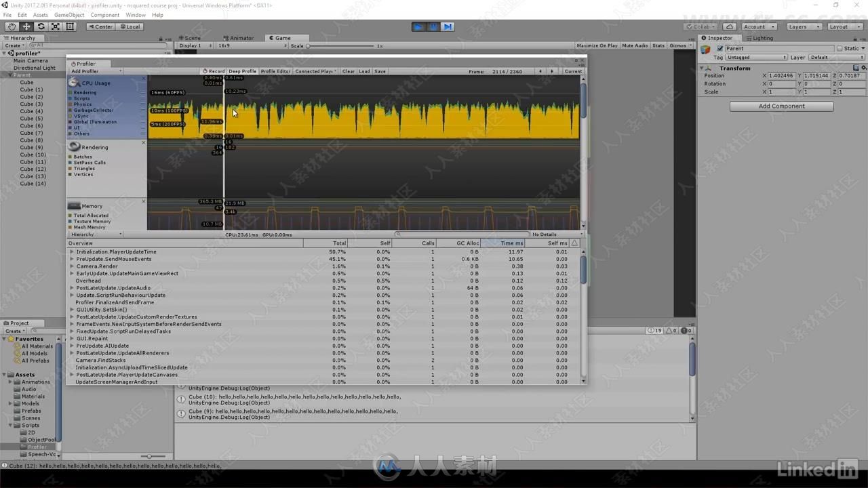Image resolution: width=868 pixels, height=488 pixels.
Task: Click Save in the Profiler toolbar
Action: tap(380, 71)
